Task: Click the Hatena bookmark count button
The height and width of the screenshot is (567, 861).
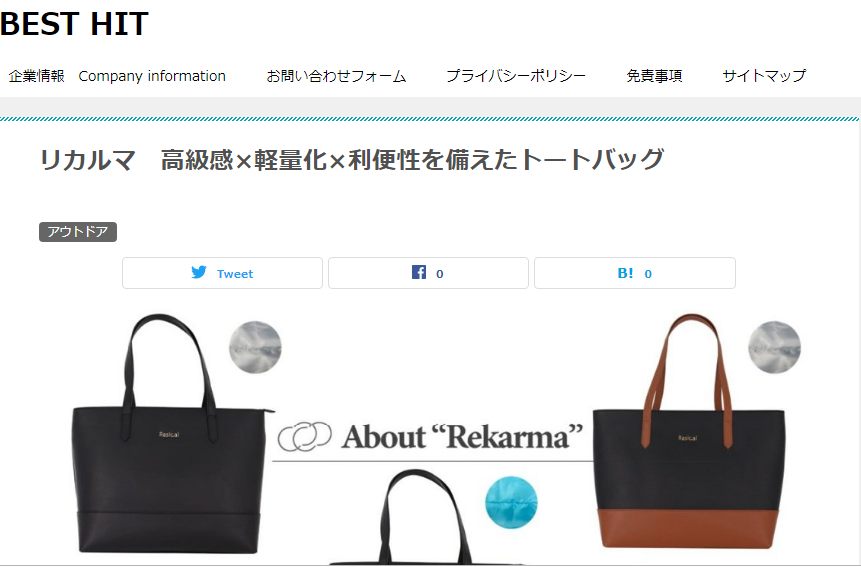Action: pos(635,273)
